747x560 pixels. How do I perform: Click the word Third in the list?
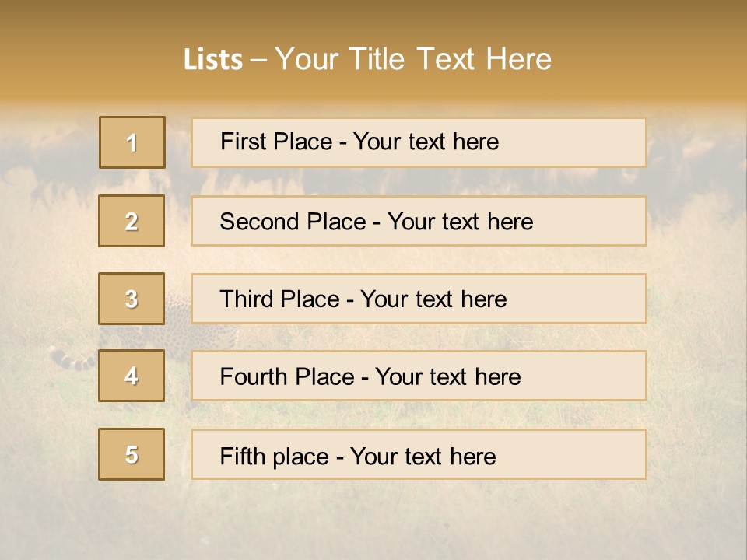click(x=247, y=299)
